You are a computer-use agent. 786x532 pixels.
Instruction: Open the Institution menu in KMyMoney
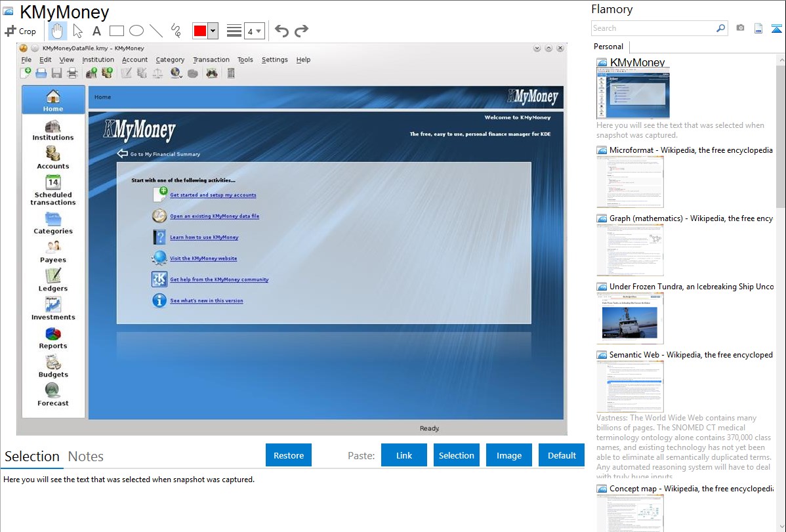(x=98, y=60)
